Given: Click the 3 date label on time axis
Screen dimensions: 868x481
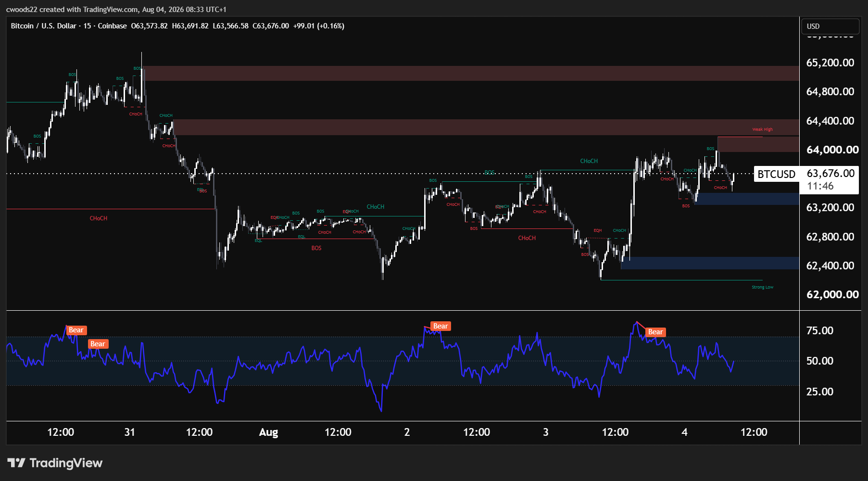Looking at the screenshot, I should 546,432.
